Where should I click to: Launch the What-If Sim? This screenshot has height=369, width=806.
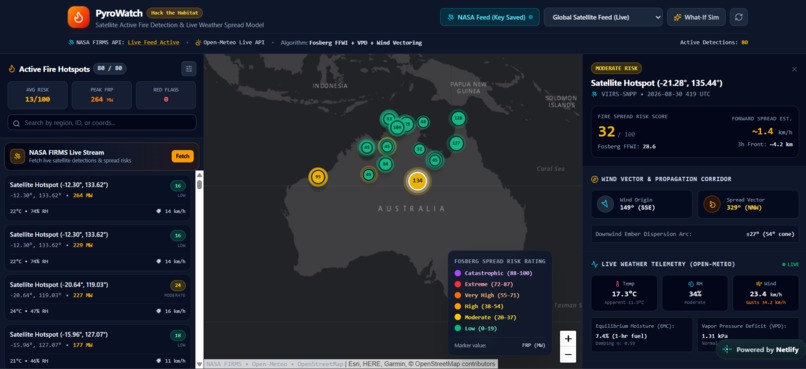pos(696,17)
